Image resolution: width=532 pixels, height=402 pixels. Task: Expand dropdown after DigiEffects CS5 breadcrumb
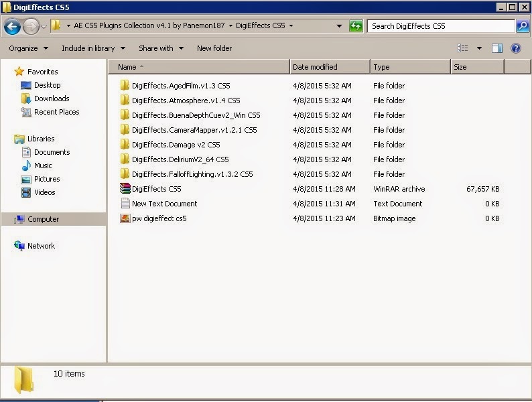pos(291,25)
